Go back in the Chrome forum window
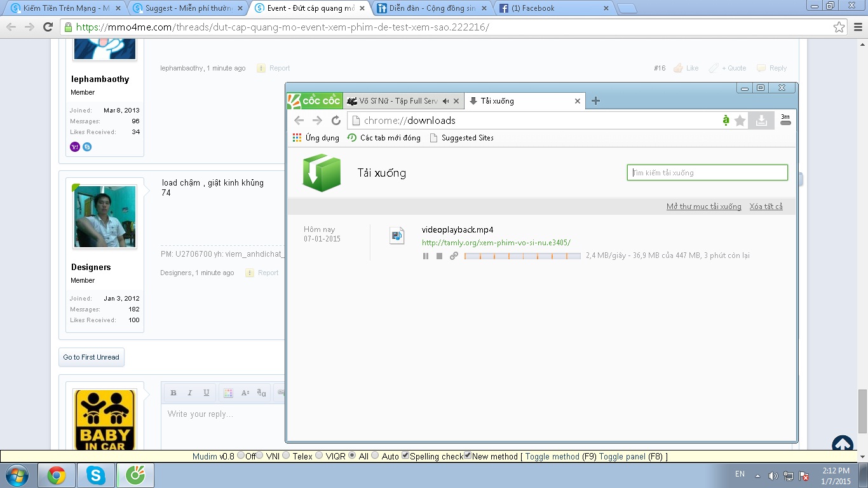 [11, 27]
